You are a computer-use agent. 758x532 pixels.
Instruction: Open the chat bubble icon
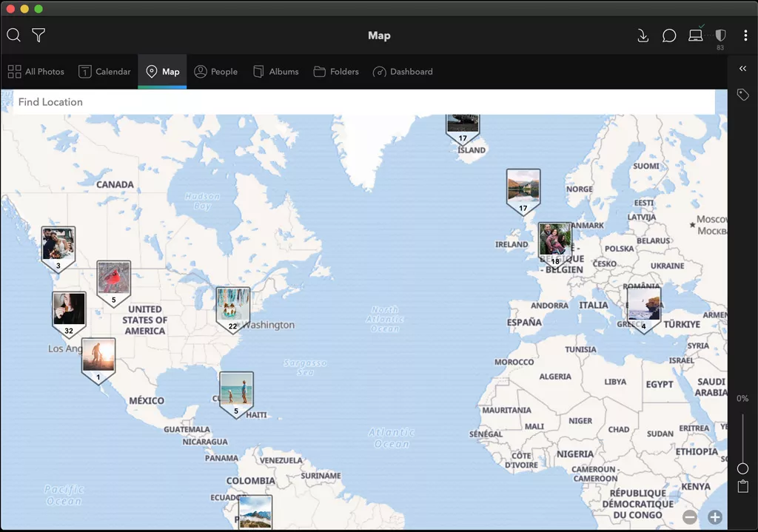click(669, 36)
